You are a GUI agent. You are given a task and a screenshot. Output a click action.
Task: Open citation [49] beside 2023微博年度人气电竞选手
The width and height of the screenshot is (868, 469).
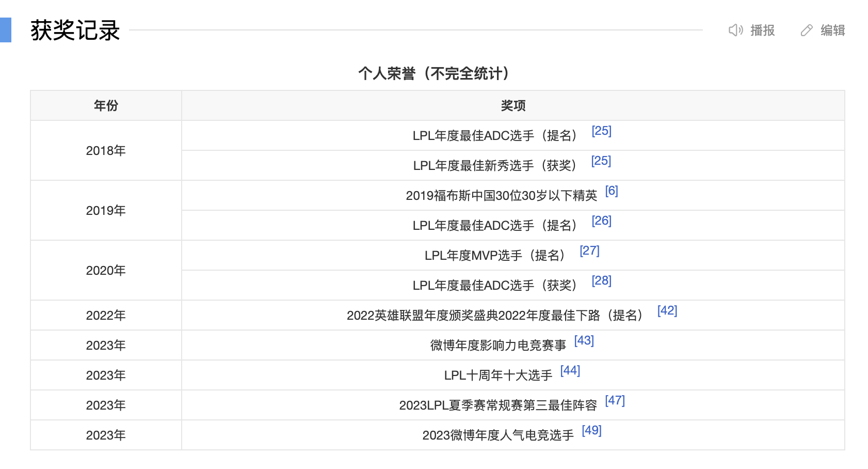[x=591, y=430]
